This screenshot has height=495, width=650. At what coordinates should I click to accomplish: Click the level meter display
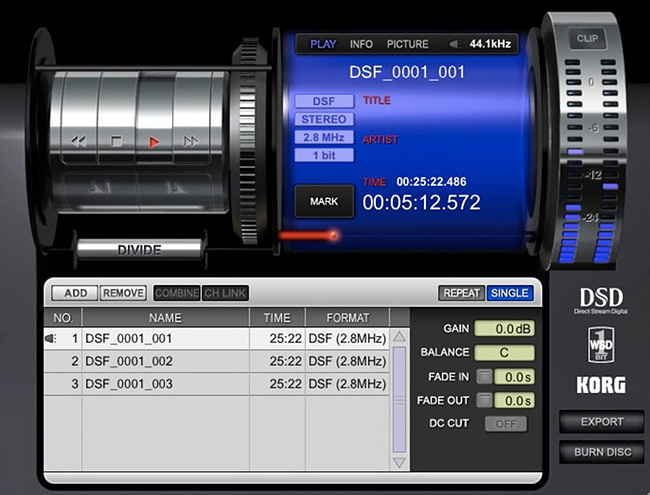click(x=589, y=162)
